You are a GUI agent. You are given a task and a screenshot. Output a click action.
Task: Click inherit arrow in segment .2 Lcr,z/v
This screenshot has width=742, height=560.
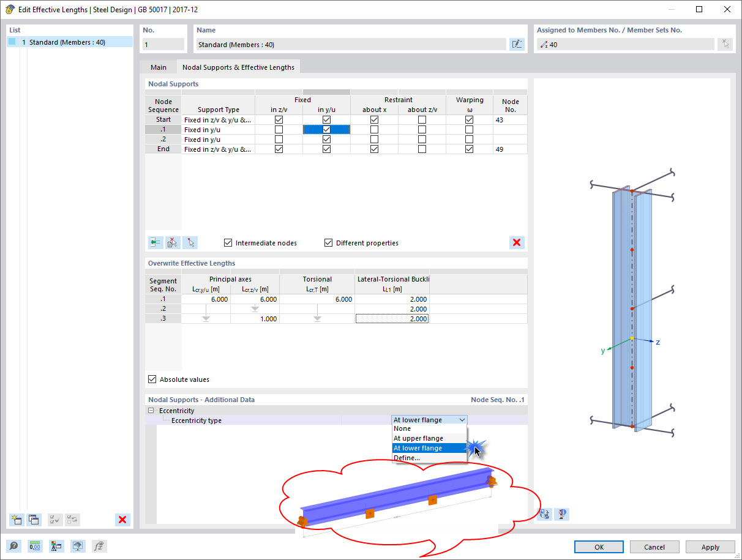pyautogui.click(x=255, y=309)
